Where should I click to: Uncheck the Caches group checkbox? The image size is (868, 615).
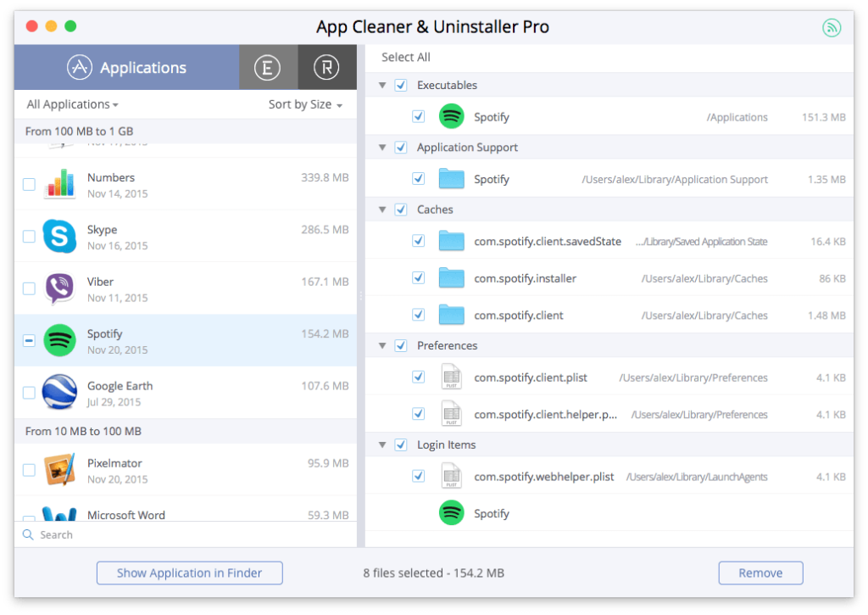tap(401, 210)
